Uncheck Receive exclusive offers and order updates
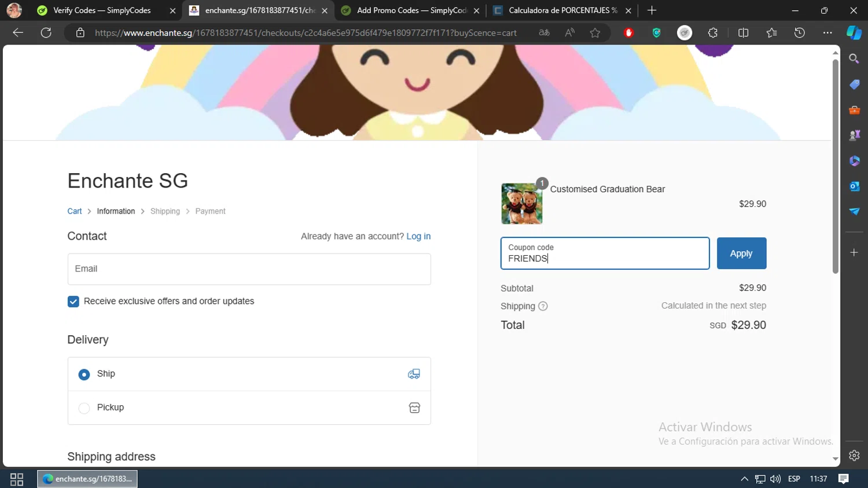 pyautogui.click(x=73, y=302)
